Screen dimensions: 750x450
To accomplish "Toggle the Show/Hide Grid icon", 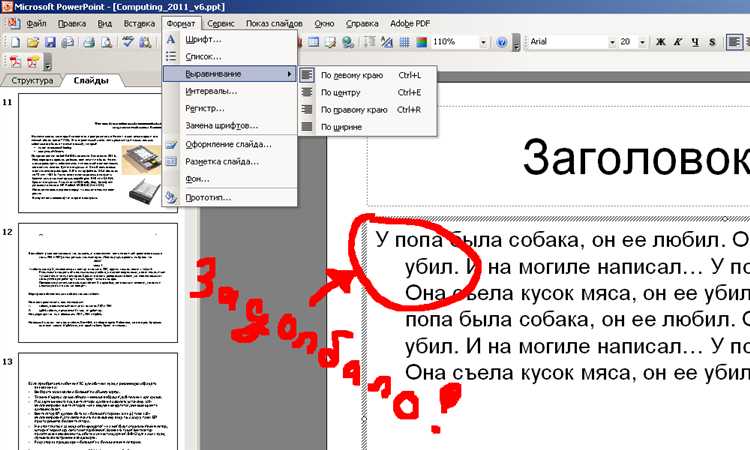I will (x=404, y=42).
